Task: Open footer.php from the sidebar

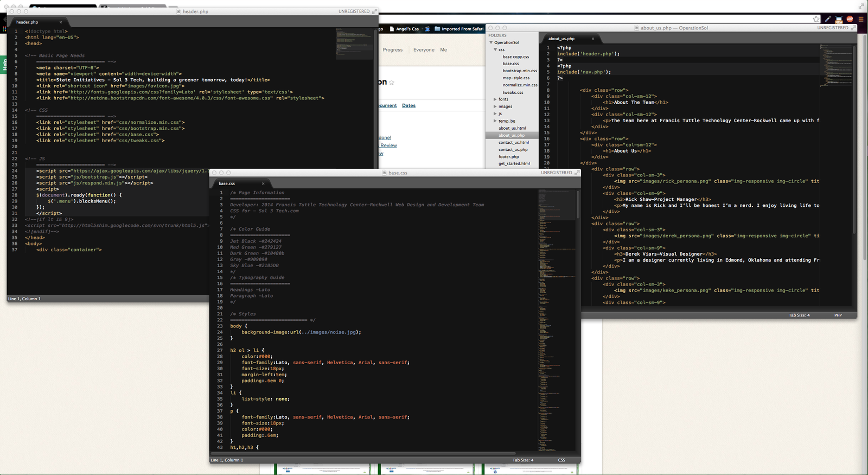Action: pyautogui.click(x=508, y=156)
